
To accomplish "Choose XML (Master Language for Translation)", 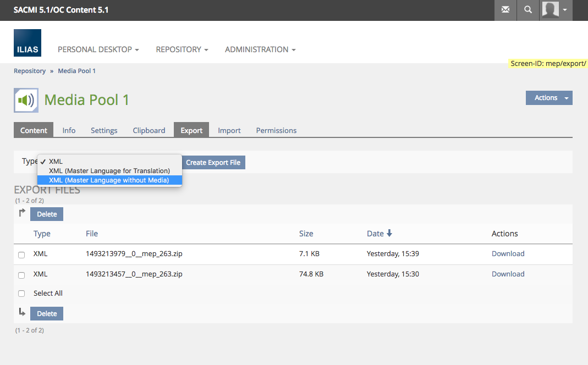I will pyautogui.click(x=109, y=171).
